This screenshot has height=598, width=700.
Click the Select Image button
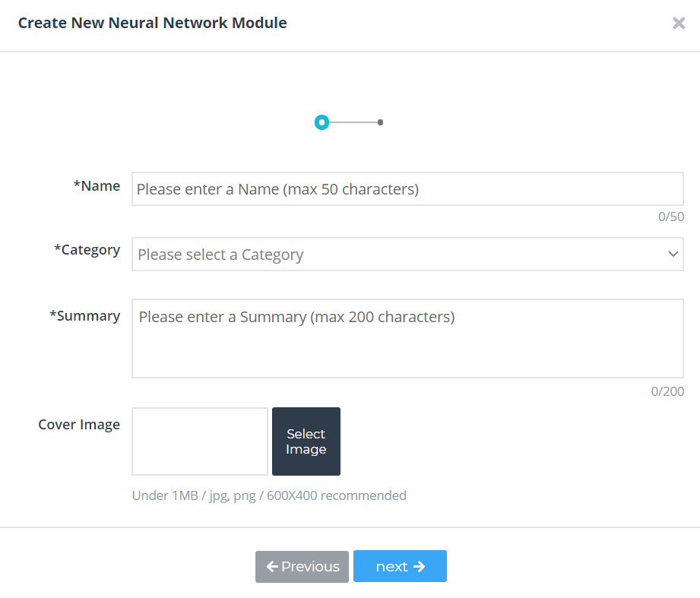coord(306,441)
